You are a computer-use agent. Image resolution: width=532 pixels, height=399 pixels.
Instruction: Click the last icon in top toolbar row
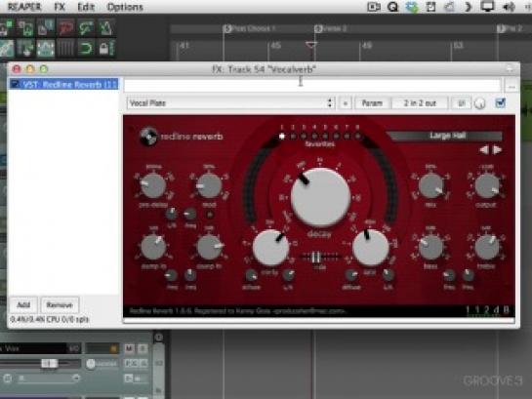(105, 27)
